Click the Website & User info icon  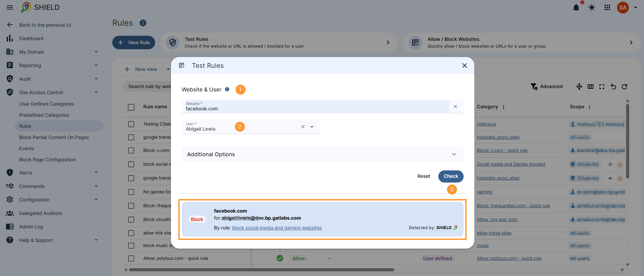[227, 89]
